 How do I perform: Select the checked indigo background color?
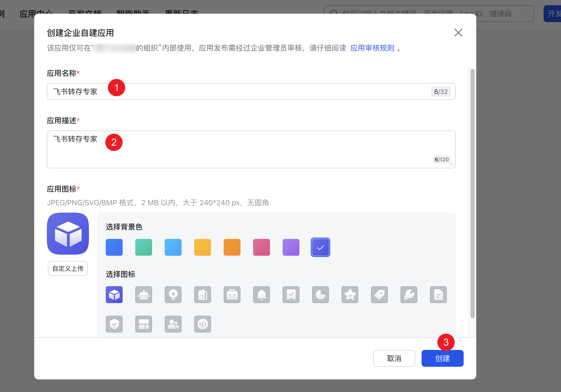pos(320,247)
